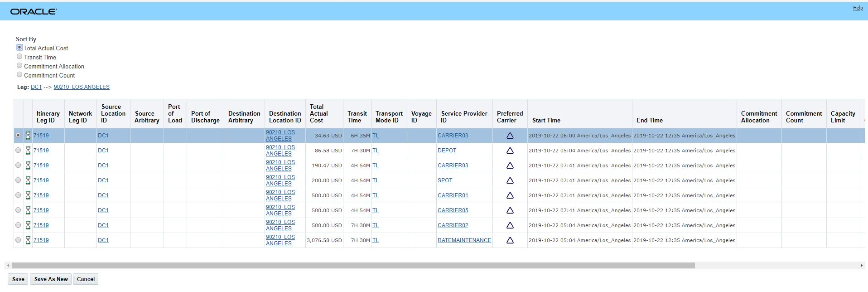The image size is (868, 292).
Task: Select the Commitment Count sort radio
Action: 19,74
